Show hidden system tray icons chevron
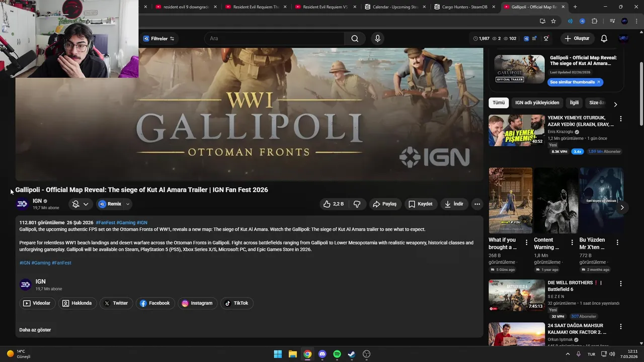644x362 pixels. click(x=568, y=354)
